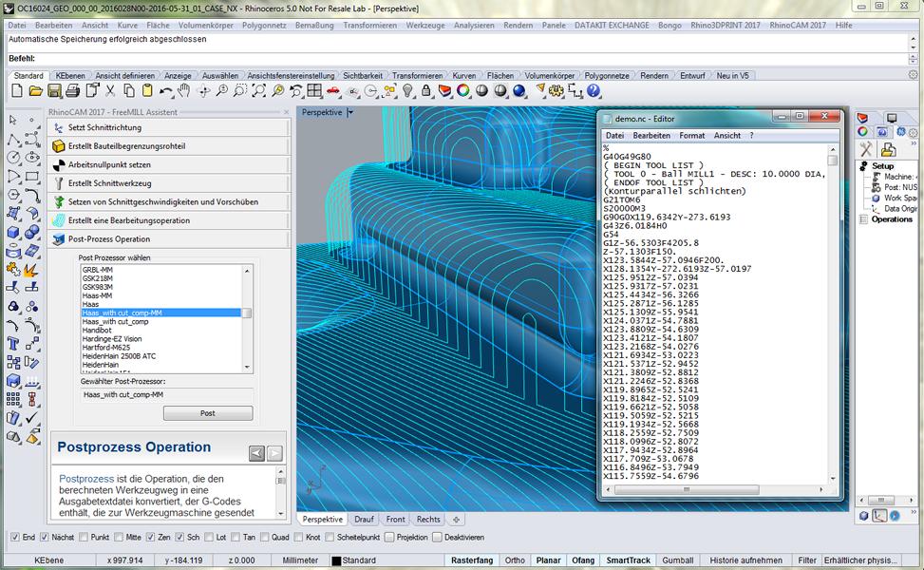Click the red car display icon
The image size is (924, 570).
coord(333,91)
